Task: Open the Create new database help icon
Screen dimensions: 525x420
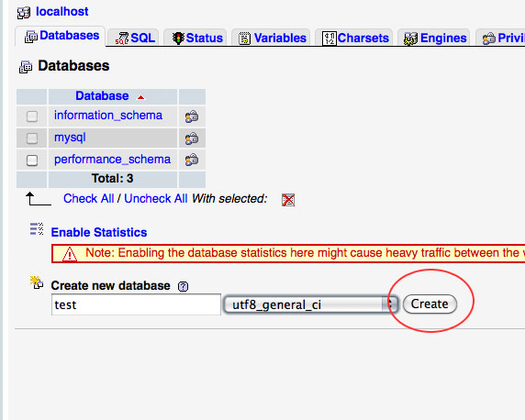Action: [184, 286]
